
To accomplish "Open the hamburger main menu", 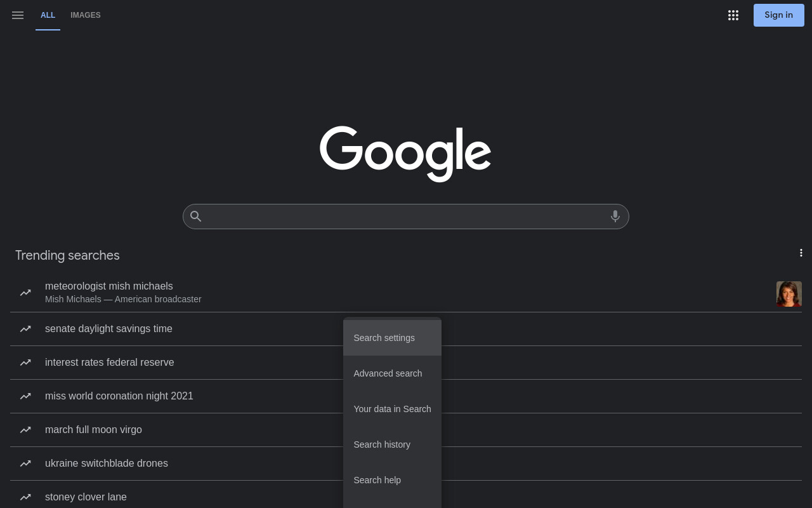I will tap(18, 15).
